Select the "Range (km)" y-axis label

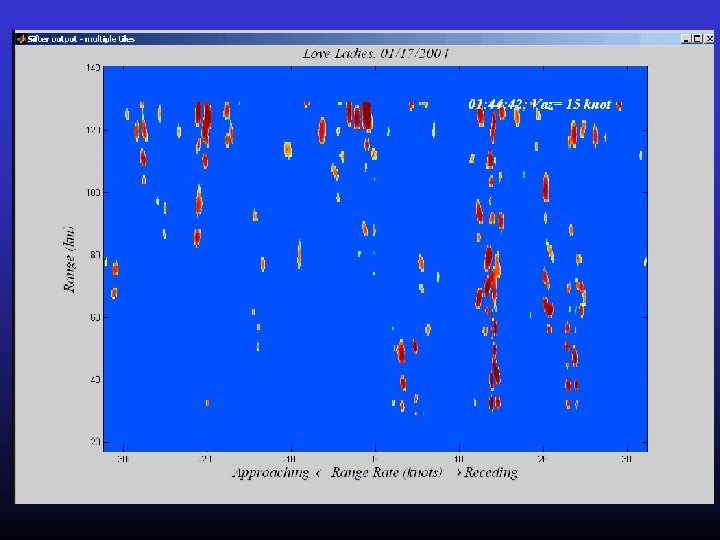[x=69, y=259]
